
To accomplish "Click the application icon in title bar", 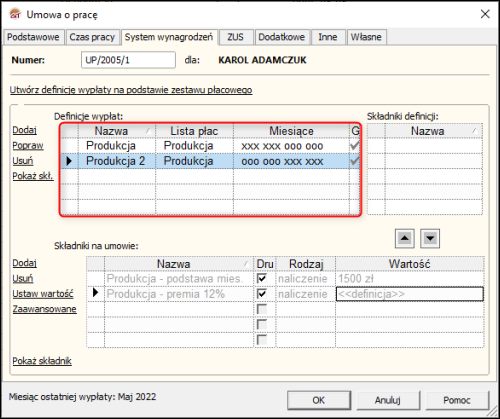I will [15, 14].
